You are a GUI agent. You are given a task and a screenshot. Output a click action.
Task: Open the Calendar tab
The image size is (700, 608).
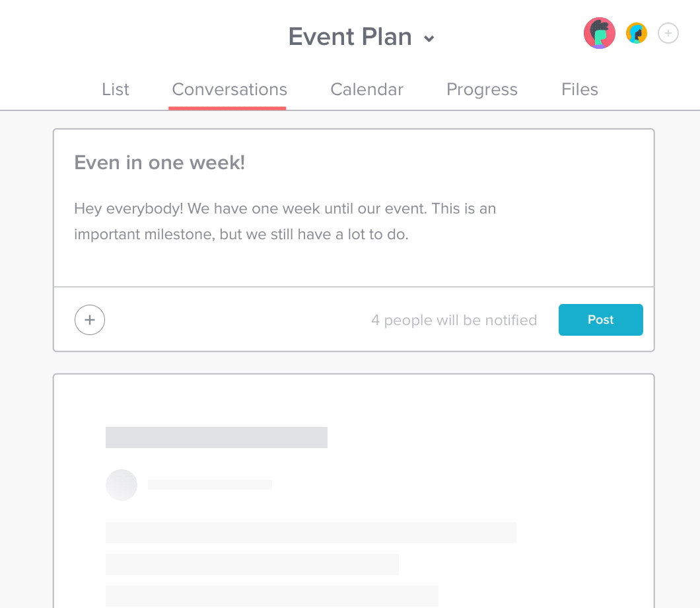367,89
